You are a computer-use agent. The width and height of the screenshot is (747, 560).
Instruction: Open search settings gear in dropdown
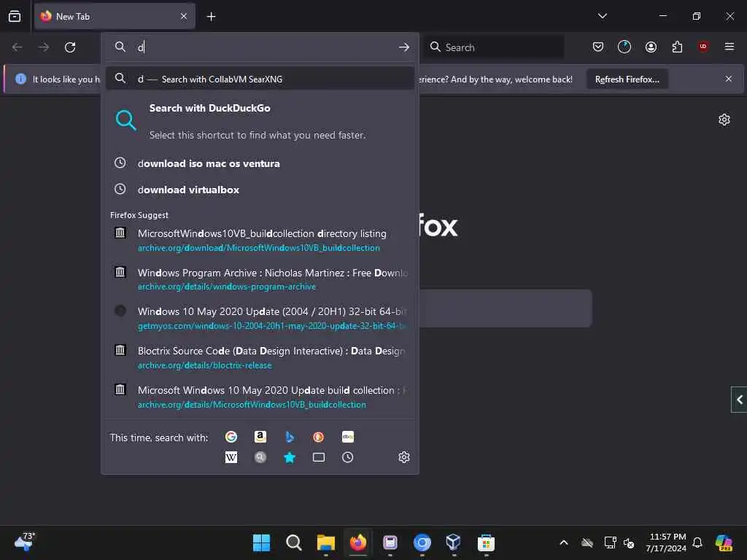[404, 458]
